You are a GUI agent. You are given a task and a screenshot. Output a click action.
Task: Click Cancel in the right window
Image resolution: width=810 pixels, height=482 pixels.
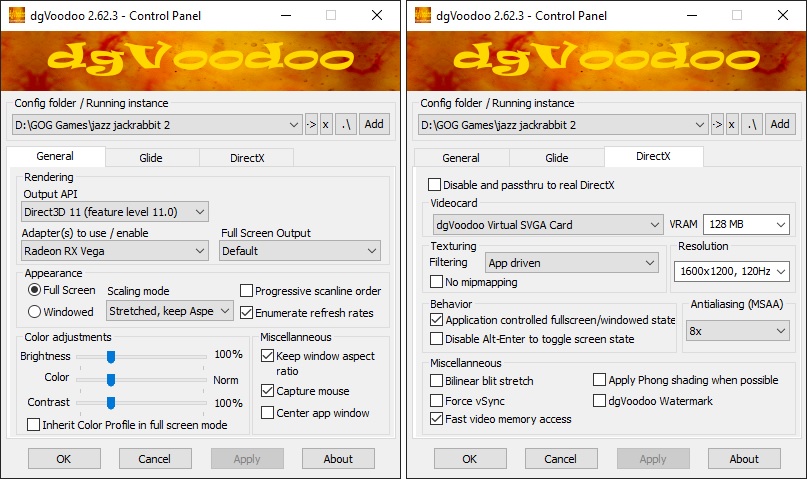coord(561,459)
